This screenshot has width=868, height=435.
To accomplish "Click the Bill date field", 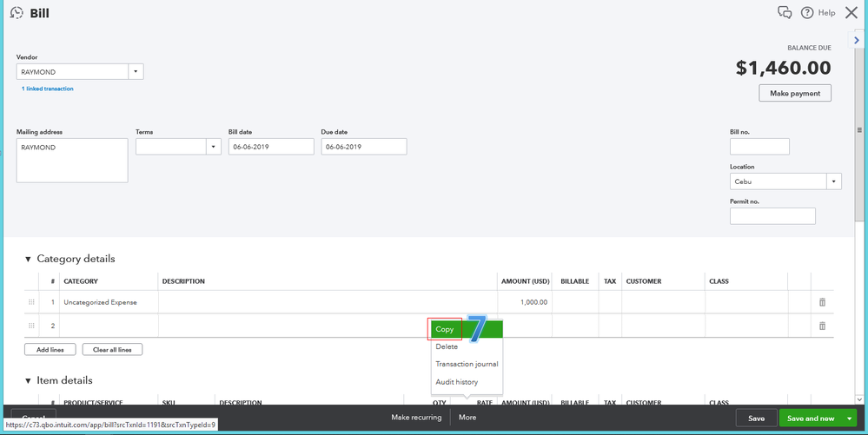I will (271, 147).
